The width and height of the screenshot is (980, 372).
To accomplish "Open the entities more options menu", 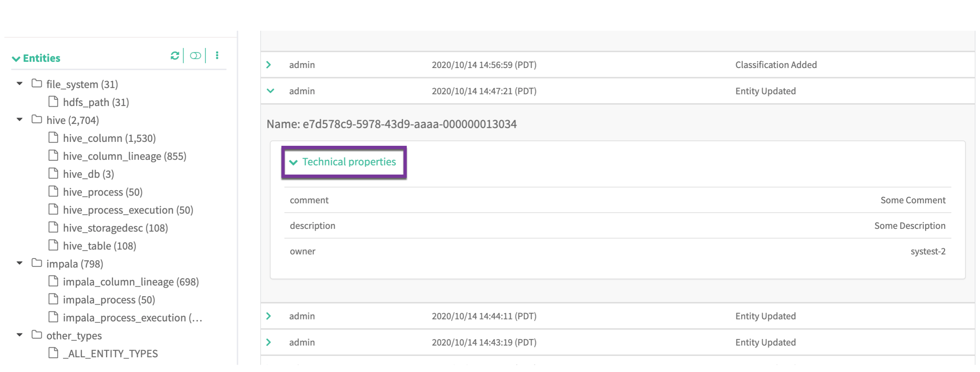I will [x=217, y=56].
